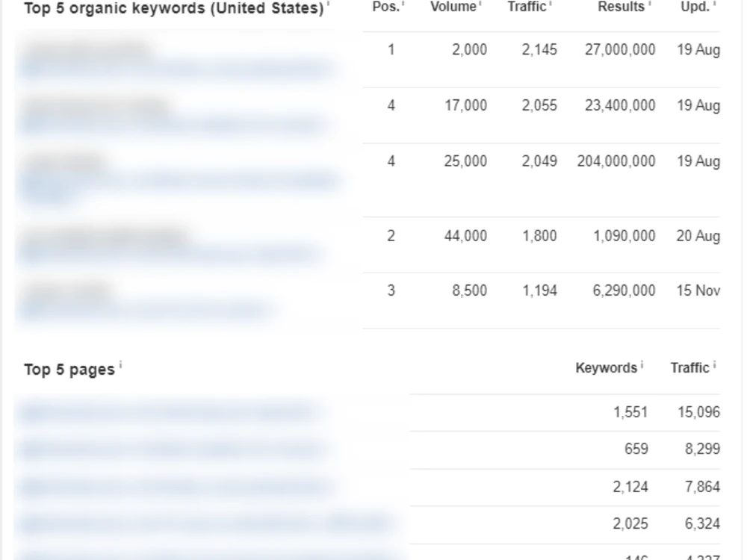Click the keywords count 2,124
The image size is (747, 560).
630,487
